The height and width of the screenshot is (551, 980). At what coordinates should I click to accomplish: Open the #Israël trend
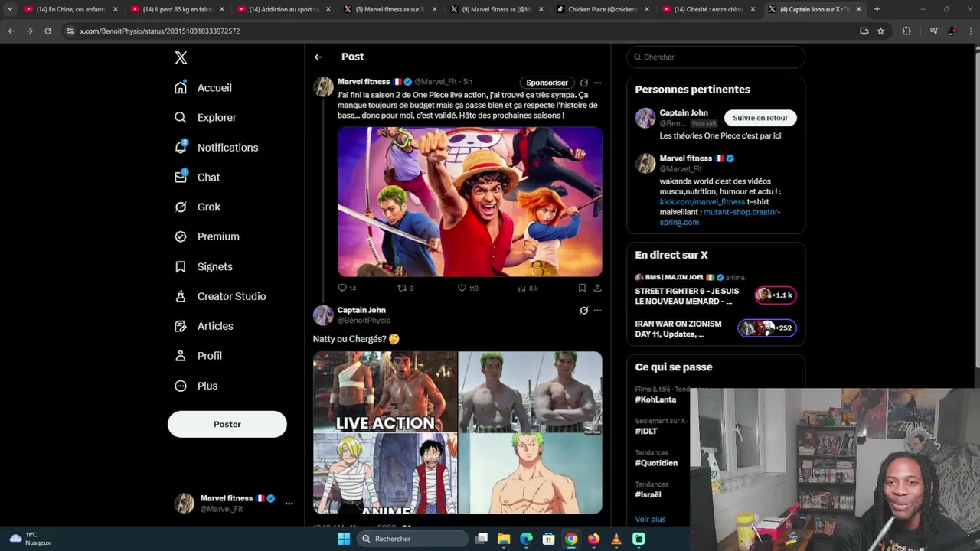tap(648, 494)
